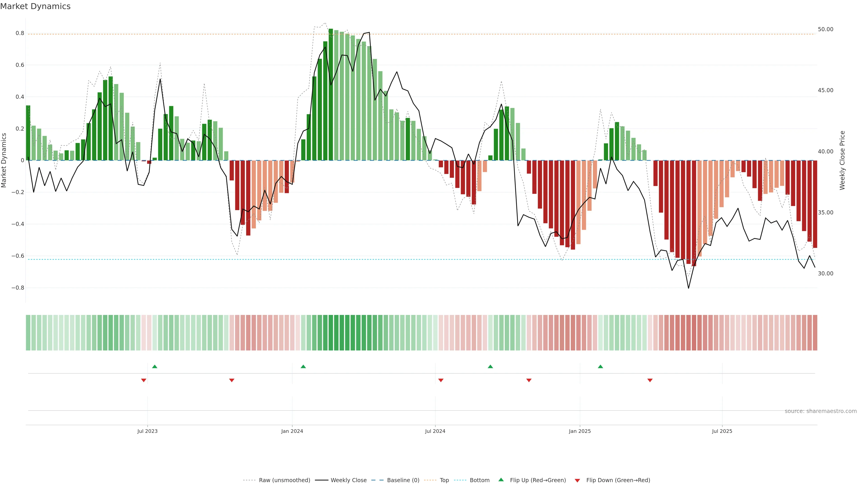Click the red flip-down triangle between Jul 2023 and Jan 2024
This screenshot has height=488, width=868.
pos(231,380)
